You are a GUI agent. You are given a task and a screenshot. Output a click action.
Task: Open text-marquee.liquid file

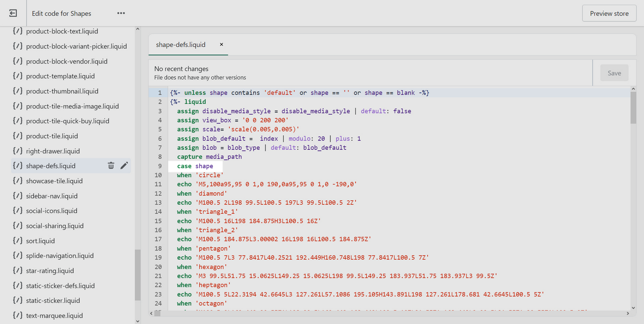point(54,315)
